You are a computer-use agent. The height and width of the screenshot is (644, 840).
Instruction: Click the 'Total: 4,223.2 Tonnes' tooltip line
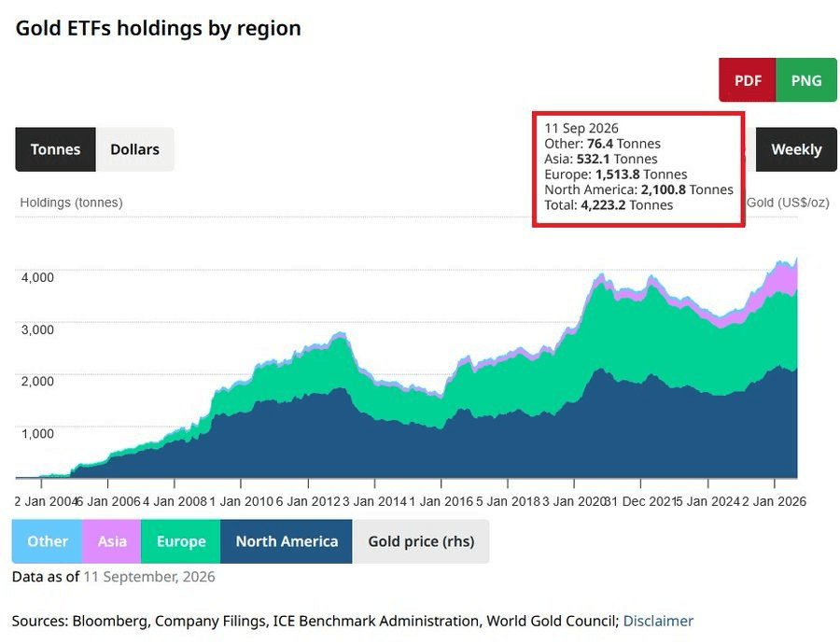[609, 205]
